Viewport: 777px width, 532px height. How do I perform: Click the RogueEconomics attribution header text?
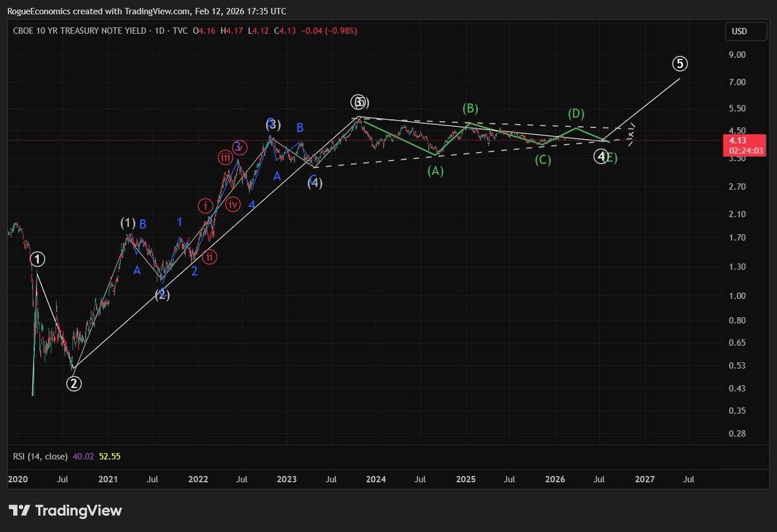point(146,11)
